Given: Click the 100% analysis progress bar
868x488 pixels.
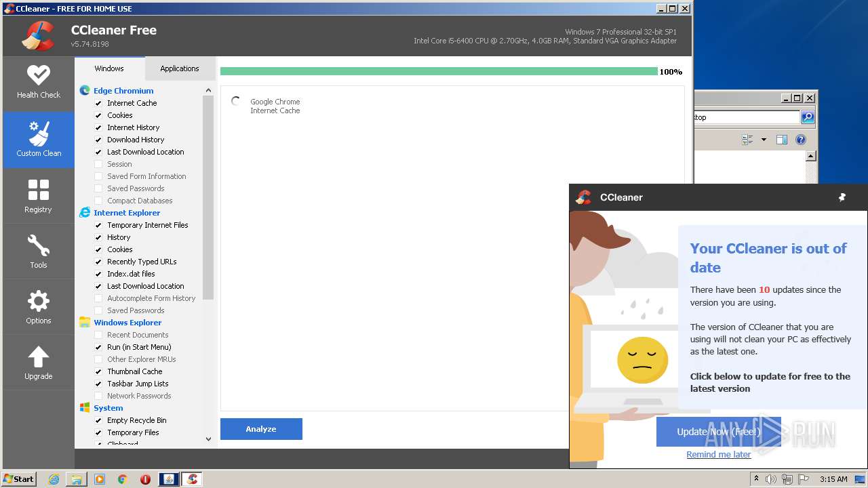Looking at the screenshot, I should 439,71.
